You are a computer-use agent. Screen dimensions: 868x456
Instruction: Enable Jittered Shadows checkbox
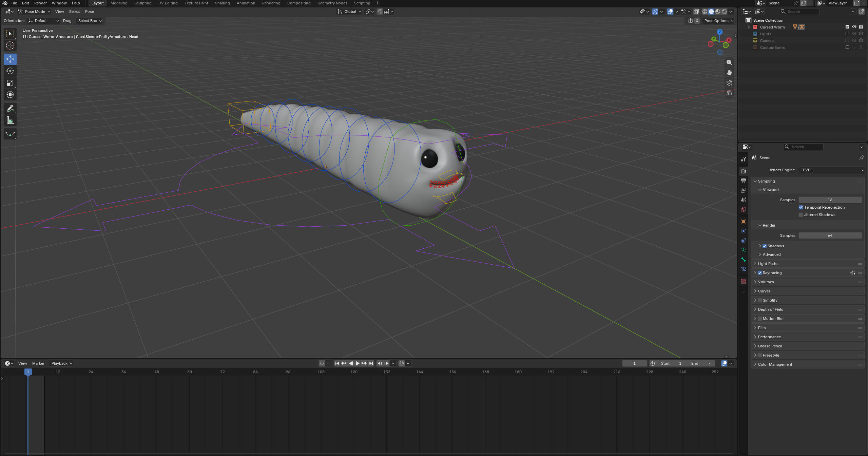click(801, 215)
